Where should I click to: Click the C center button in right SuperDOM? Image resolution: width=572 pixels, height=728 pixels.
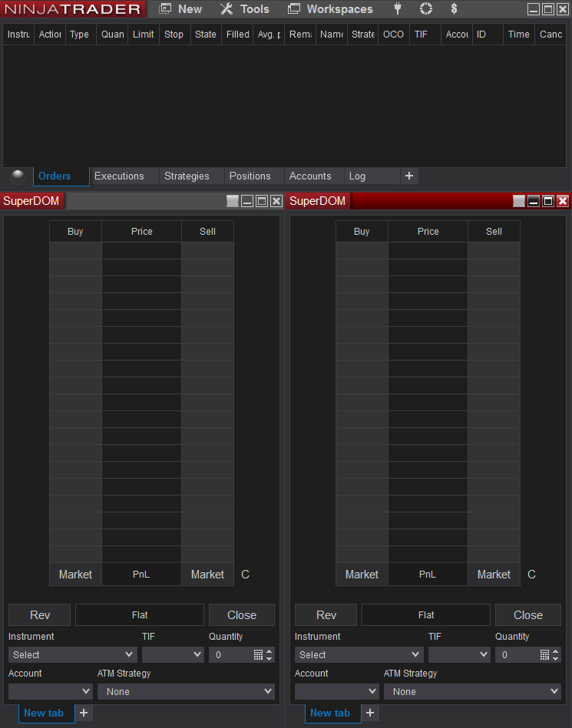tap(531, 575)
